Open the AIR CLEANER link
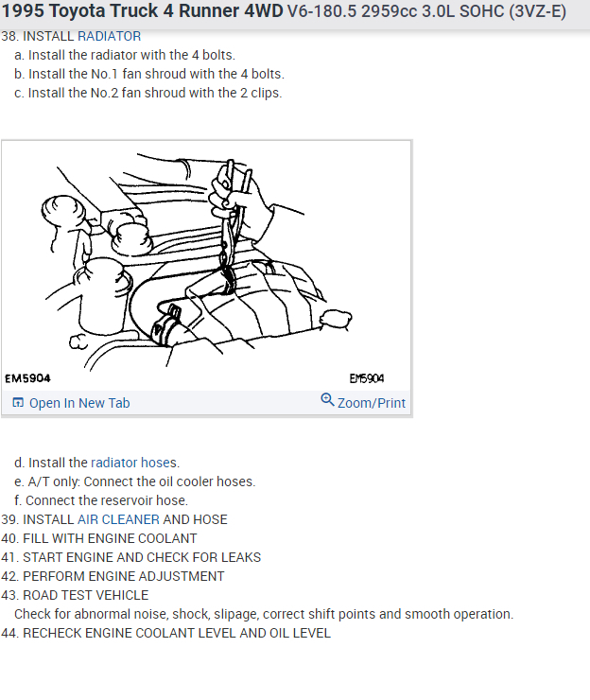 point(118,519)
